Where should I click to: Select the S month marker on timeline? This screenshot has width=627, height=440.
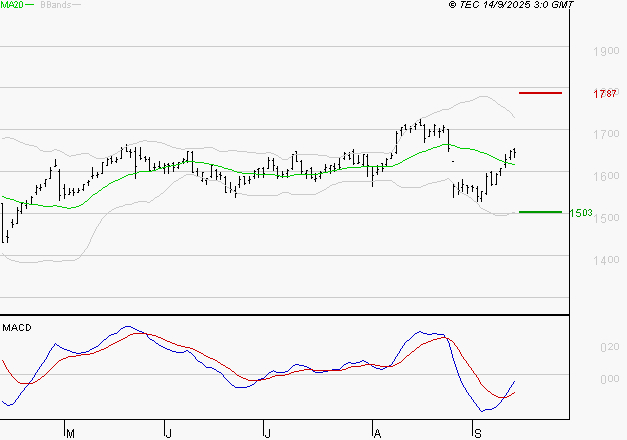click(475, 433)
